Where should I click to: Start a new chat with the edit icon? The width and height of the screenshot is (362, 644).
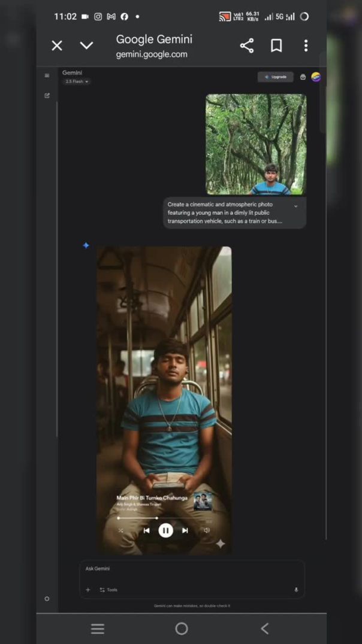(x=47, y=96)
